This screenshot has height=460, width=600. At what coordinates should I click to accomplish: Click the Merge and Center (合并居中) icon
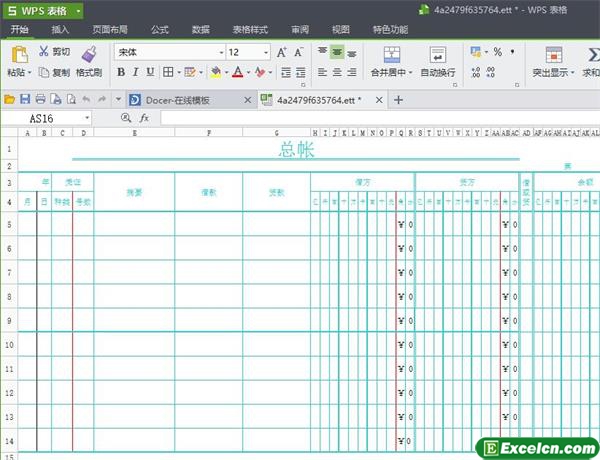pos(392,54)
